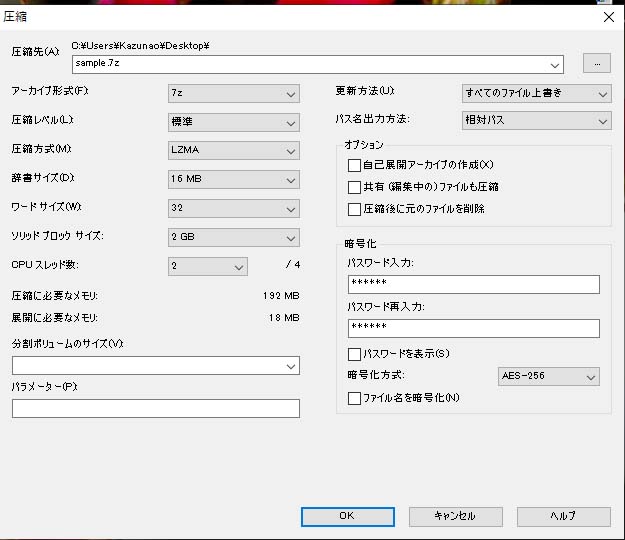Click the キャンセル (Cancel) button
The image size is (625, 540).
[x=455, y=516]
